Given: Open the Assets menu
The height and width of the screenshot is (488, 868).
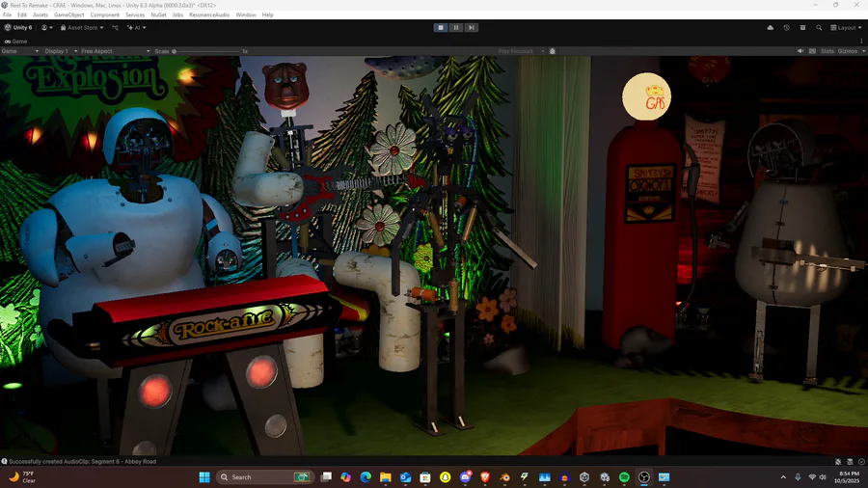Looking at the screenshot, I should click(x=41, y=14).
